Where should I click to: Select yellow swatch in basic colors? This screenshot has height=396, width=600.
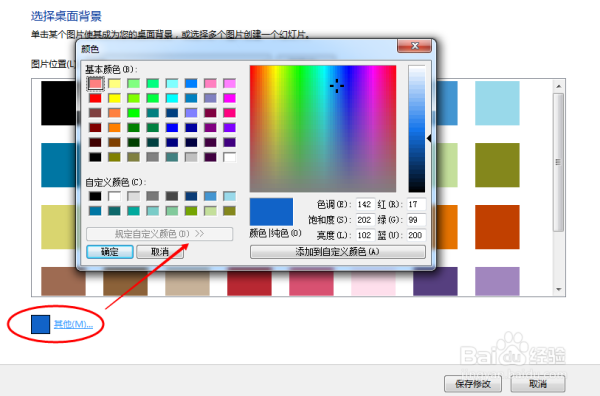[x=114, y=98]
